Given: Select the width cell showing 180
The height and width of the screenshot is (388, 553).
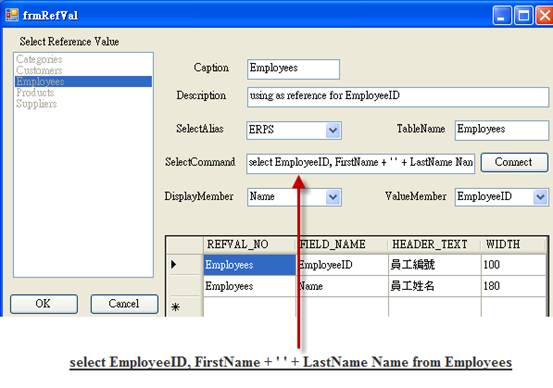Looking at the screenshot, I should pos(514,286).
